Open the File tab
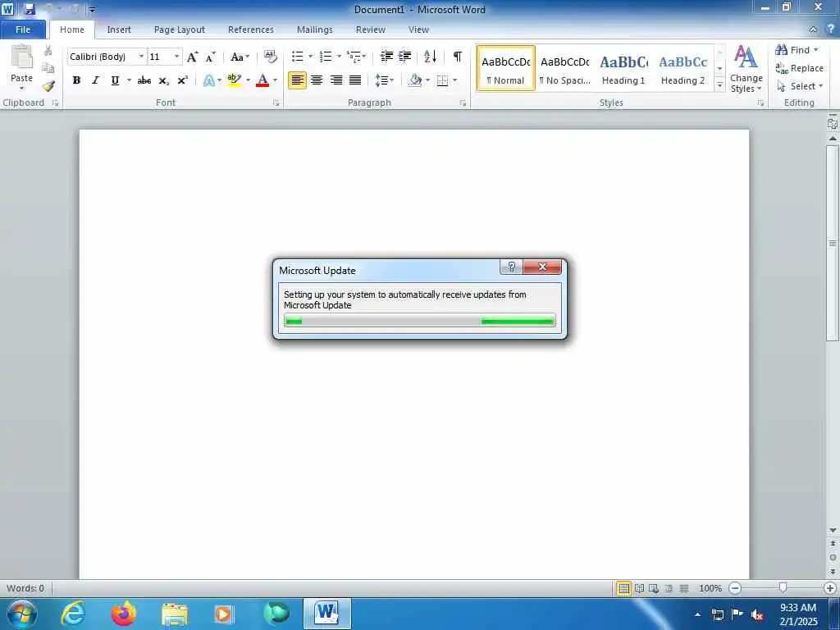The height and width of the screenshot is (630, 840). point(23,30)
